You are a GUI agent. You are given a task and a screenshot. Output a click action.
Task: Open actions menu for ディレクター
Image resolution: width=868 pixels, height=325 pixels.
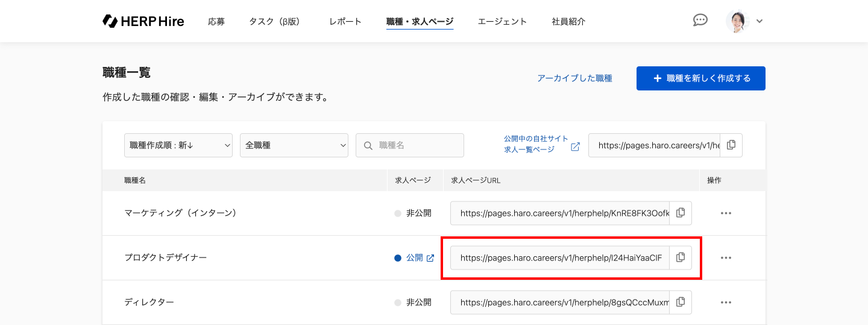pos(726,302)
